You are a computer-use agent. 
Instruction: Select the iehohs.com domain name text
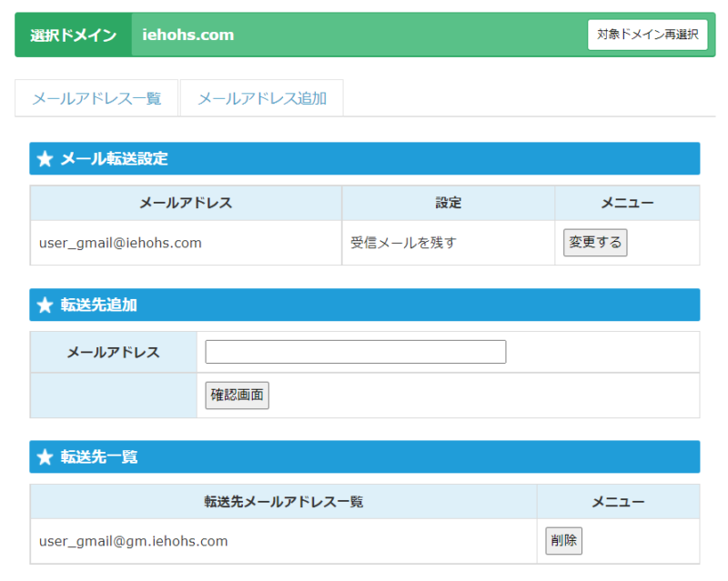[188, 35]
